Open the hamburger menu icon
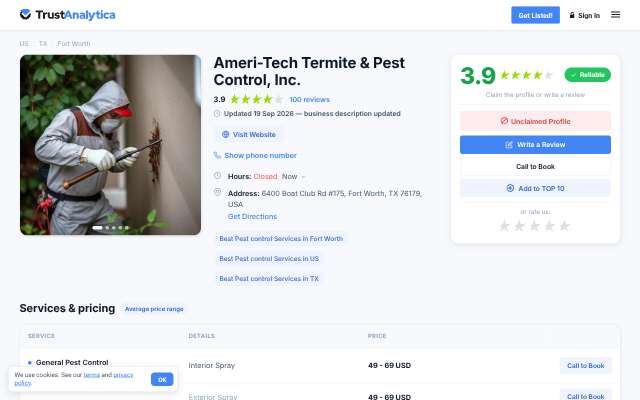This screenshot has width=640, height=400. pos(615,15)
